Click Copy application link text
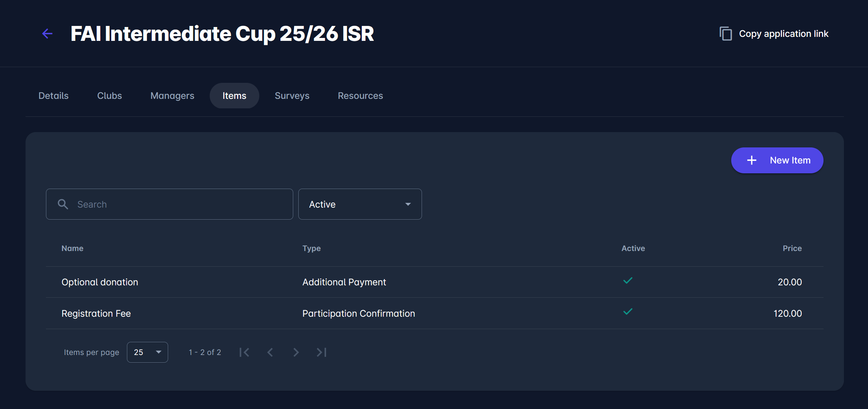 pos(783,34)
